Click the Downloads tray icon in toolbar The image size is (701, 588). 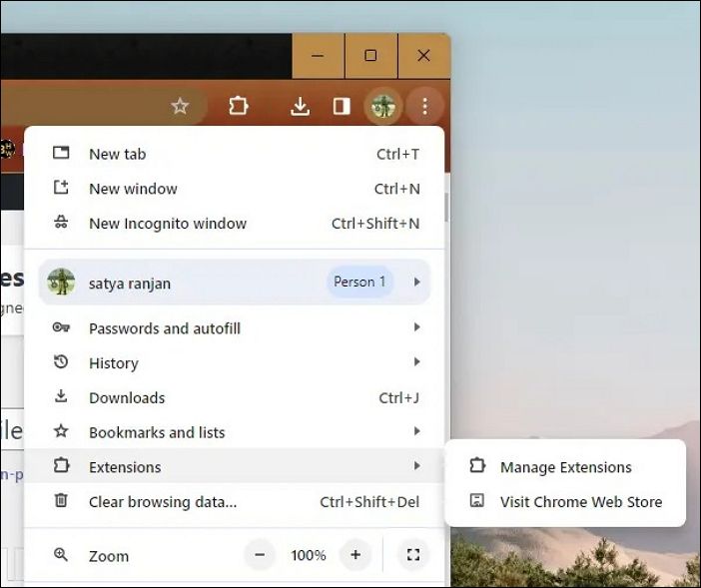click(300, 106)
